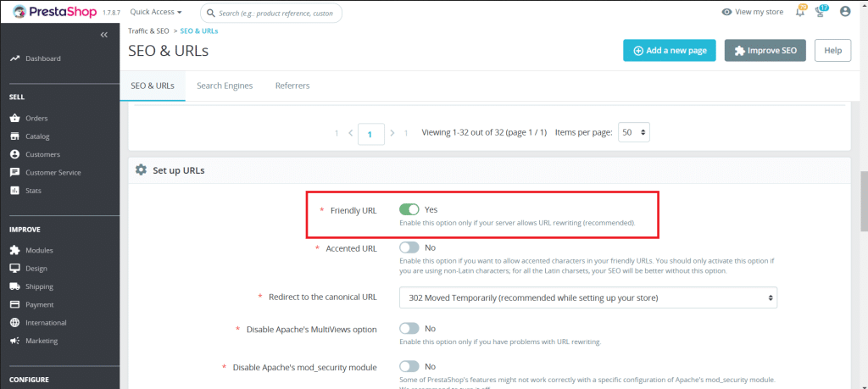868x389 pixels.
Task: Click the notifications bell icon
Action: tap(800, 12)
